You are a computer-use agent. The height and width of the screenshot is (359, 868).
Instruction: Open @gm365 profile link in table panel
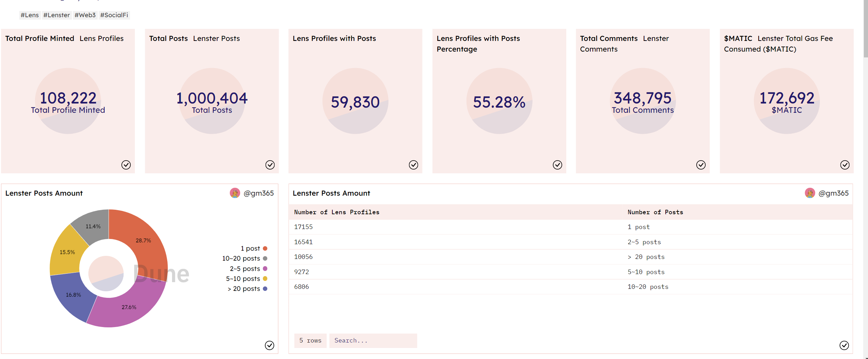834,193
